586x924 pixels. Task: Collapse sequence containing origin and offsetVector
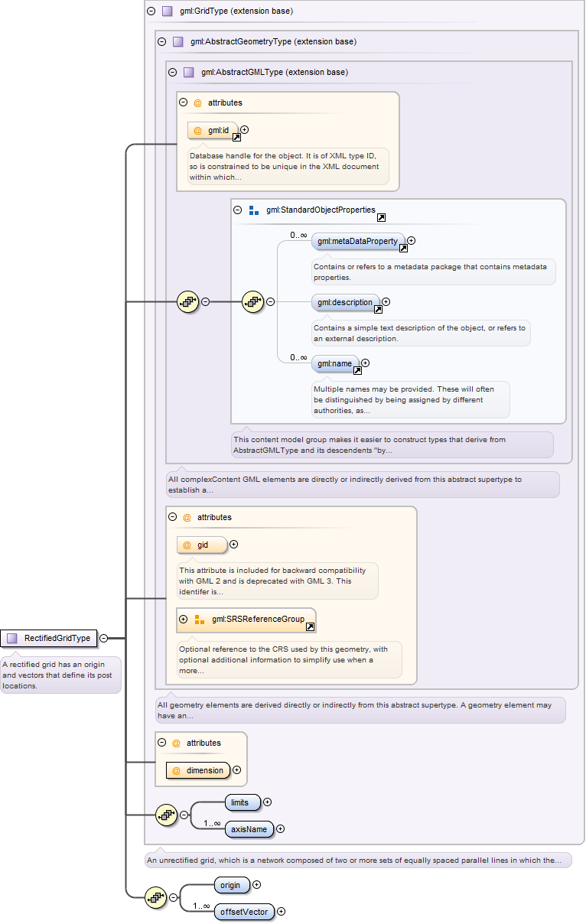[x=173, y=898]
